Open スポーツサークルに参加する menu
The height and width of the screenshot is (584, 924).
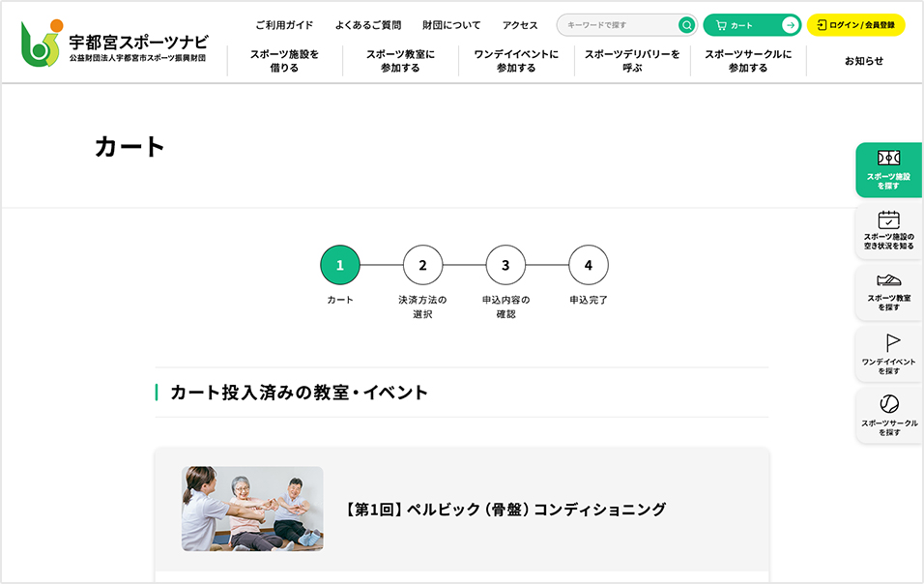(748, 61)
